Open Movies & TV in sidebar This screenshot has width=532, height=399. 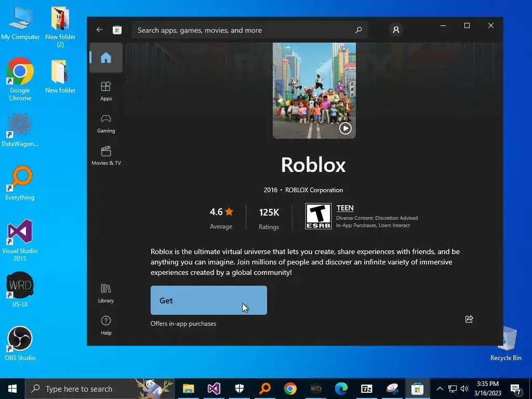point(106,156)
